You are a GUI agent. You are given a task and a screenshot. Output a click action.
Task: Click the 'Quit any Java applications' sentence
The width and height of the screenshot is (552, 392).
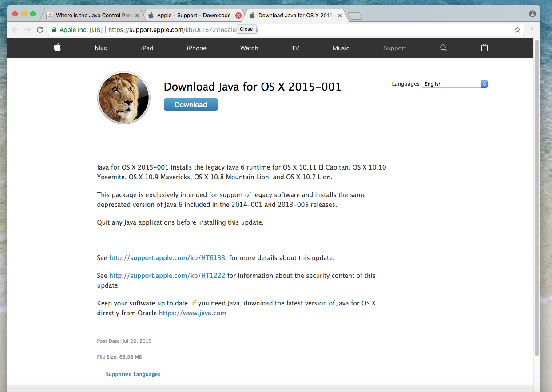pos(180,222)
